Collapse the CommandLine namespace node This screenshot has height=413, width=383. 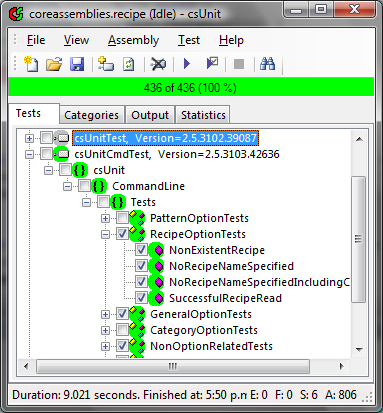(x=68, y=186)
